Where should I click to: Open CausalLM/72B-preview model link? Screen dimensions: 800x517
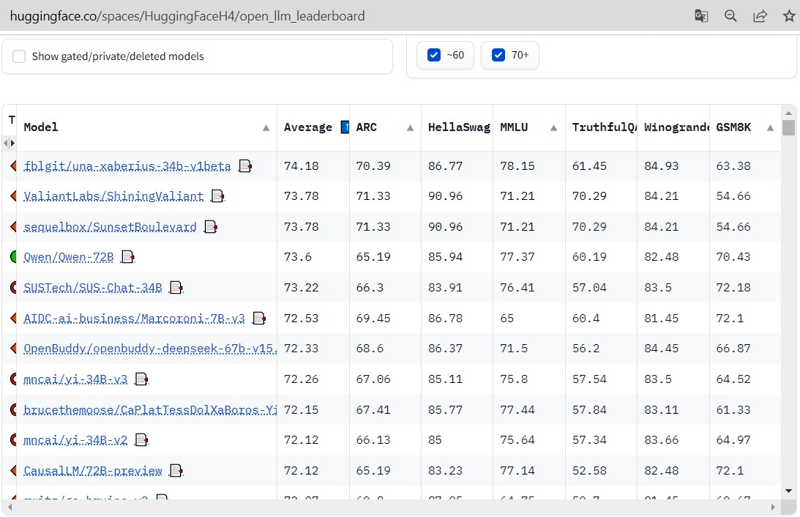point(93,471)
